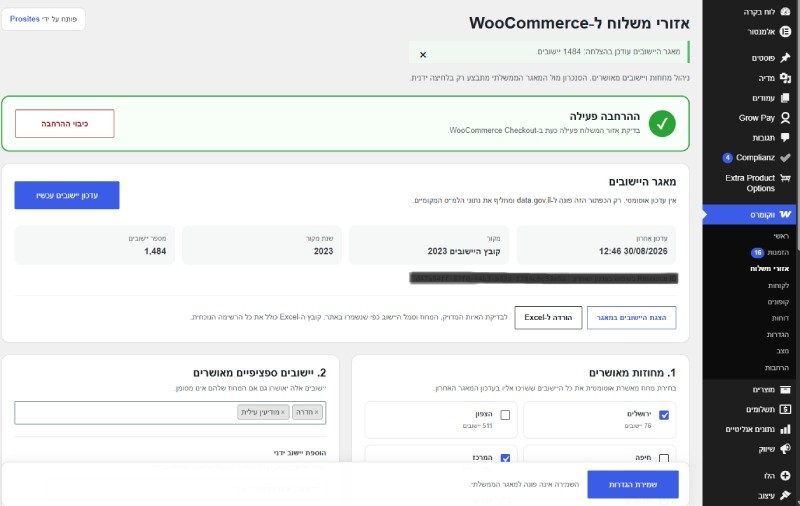This screenshot has width=800, height=506.
Task: Click the שנת מקור value 2023
Action: (323, 251)
